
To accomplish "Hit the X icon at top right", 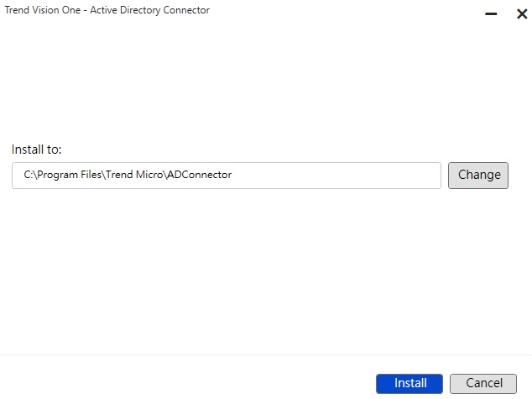I will coord(521,14).
